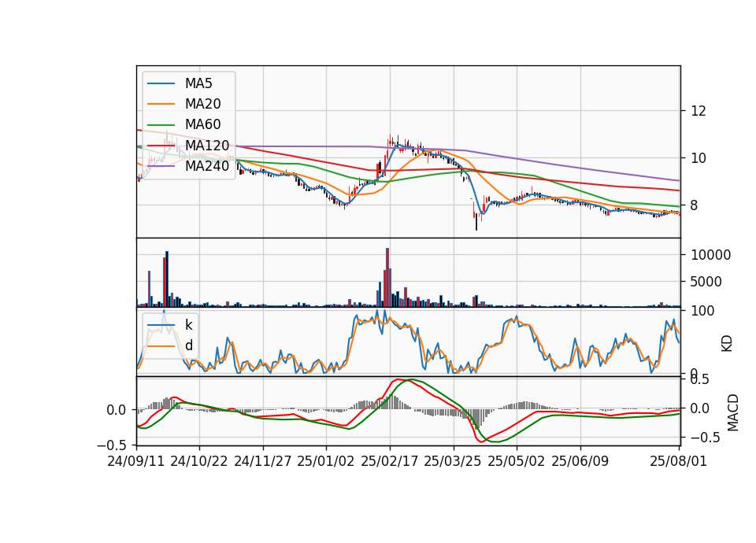Click the d legend label in KD panel
The width and height of the screenshot is (756, 543).
click(188, 345)
